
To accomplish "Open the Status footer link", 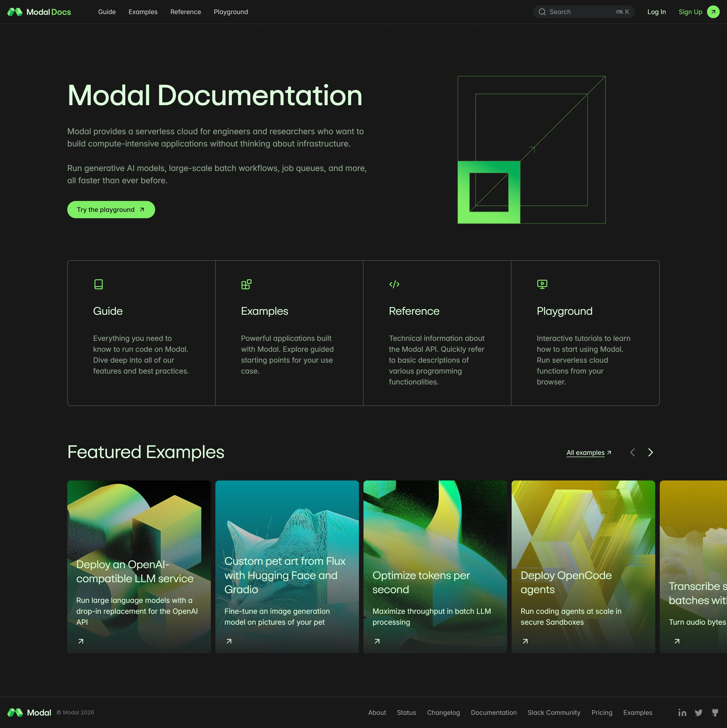I will coord(406,713).
